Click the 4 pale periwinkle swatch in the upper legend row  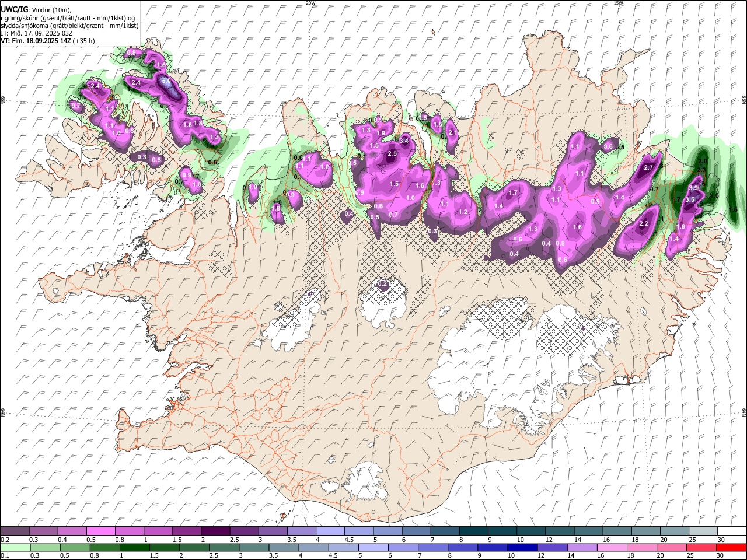tap(330, 531)
